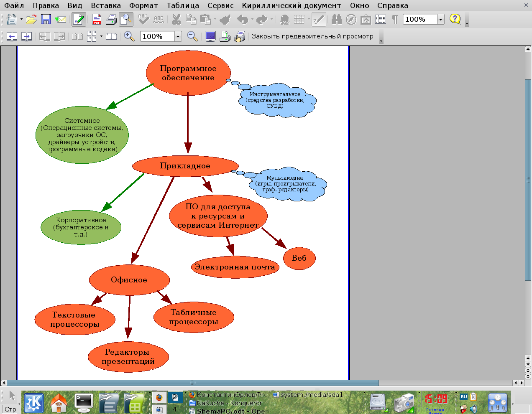Click the Save document floppy icon
Image resolution: width=532 pixels, height=414 pixels.
[46, 19]
